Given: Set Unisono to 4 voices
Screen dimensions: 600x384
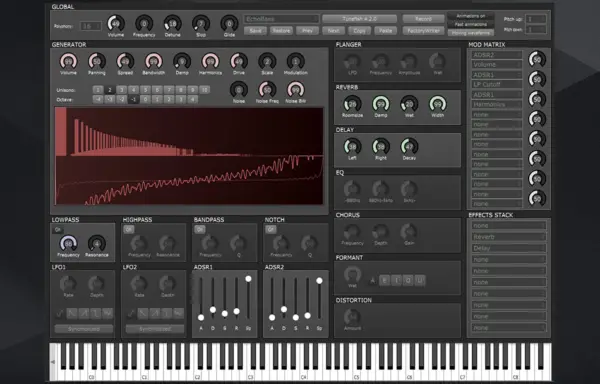Looking at the screenshot, I should click(x=133, y=90).
